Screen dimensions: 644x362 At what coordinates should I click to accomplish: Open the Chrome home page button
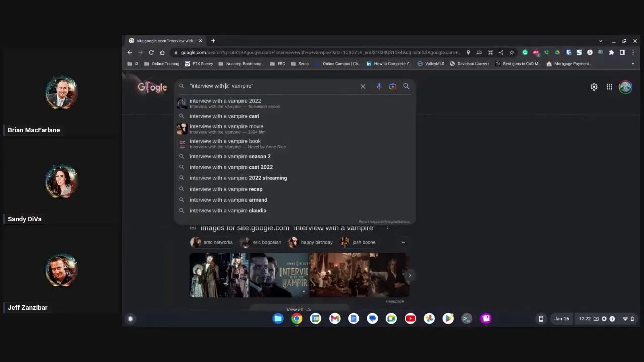point(162,52)
